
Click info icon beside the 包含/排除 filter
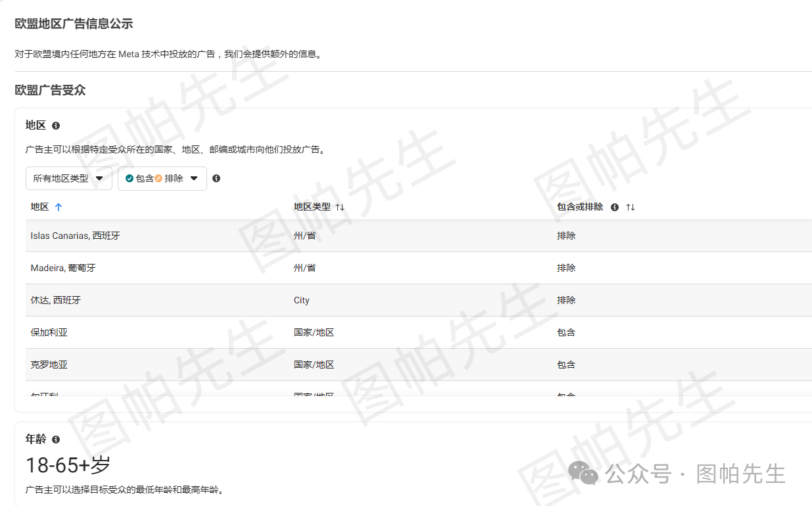[216, 178]
